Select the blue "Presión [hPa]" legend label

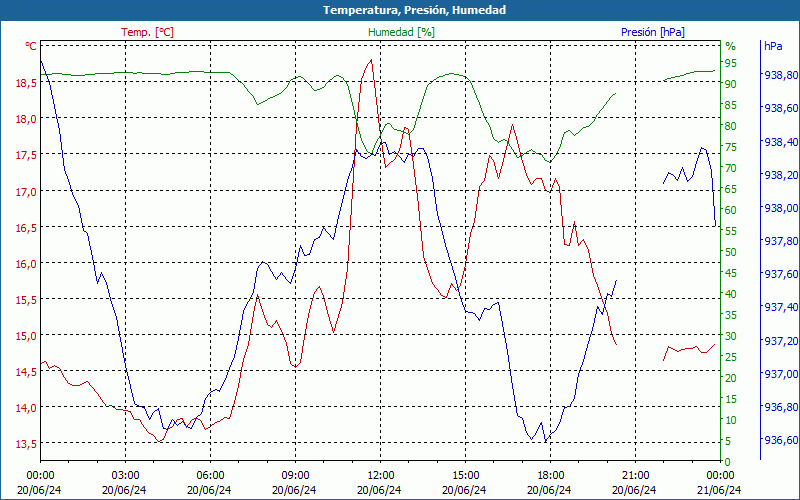click(653, 32)
